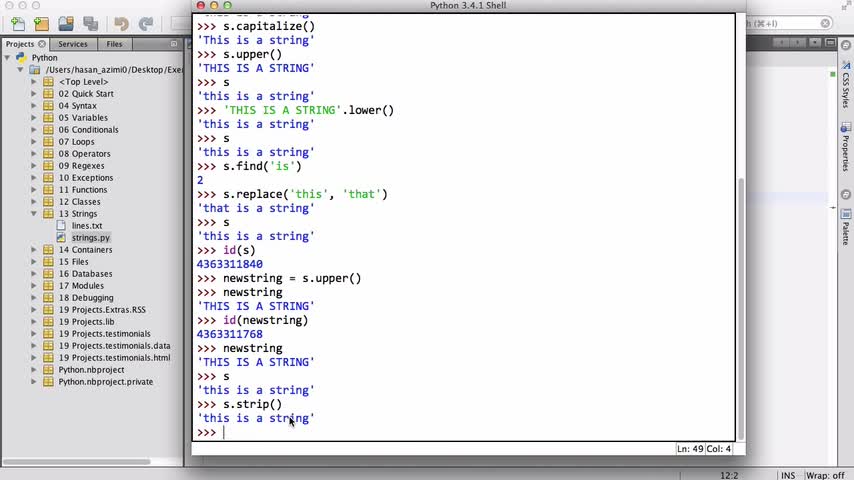Select the 05 Variables tree item

83,118
